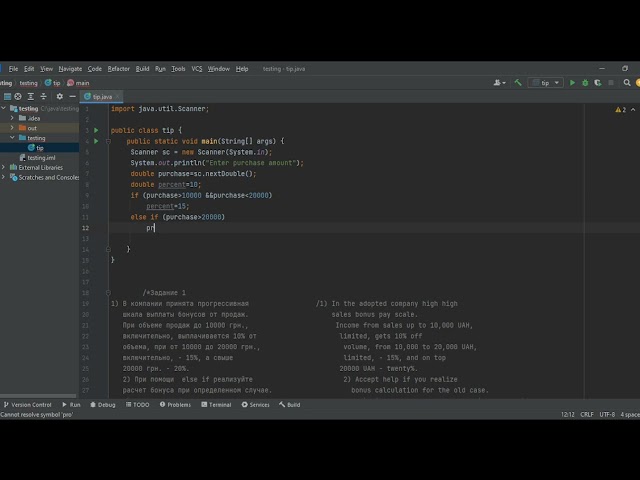Open the View menu
Screen dimensions: 640x480
46,69
